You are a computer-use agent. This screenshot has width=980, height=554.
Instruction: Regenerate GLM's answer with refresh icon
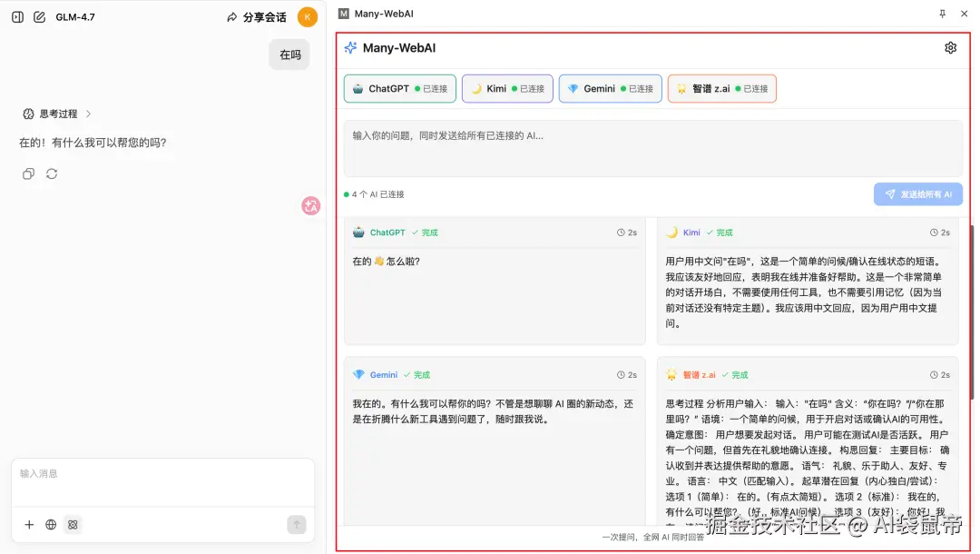(x=52, y=173)
